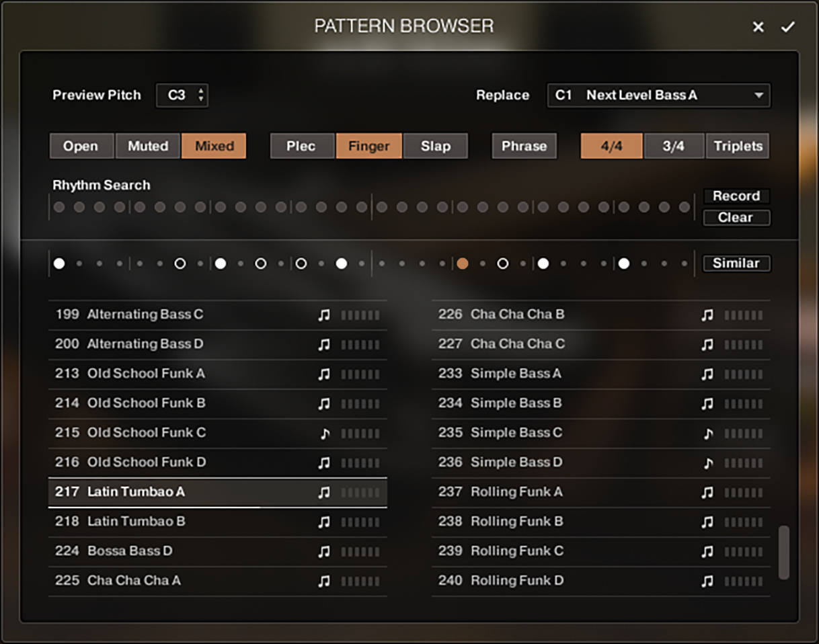Toggle the Slap playing style filter
819x644 pixels.
(x=435, y=146)
